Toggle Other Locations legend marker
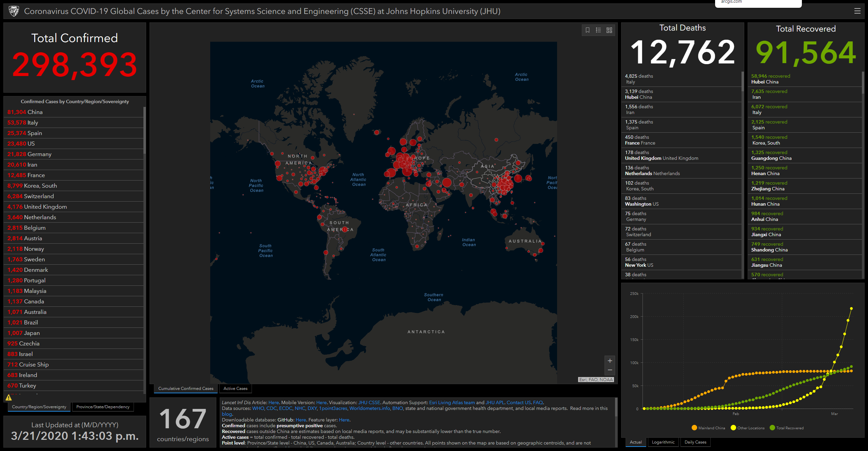This screenshot has height=451, width=868. [733, 428]
